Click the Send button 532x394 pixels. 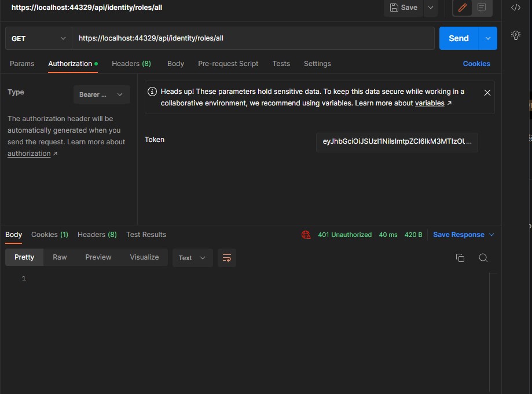[x=458, y=38]
